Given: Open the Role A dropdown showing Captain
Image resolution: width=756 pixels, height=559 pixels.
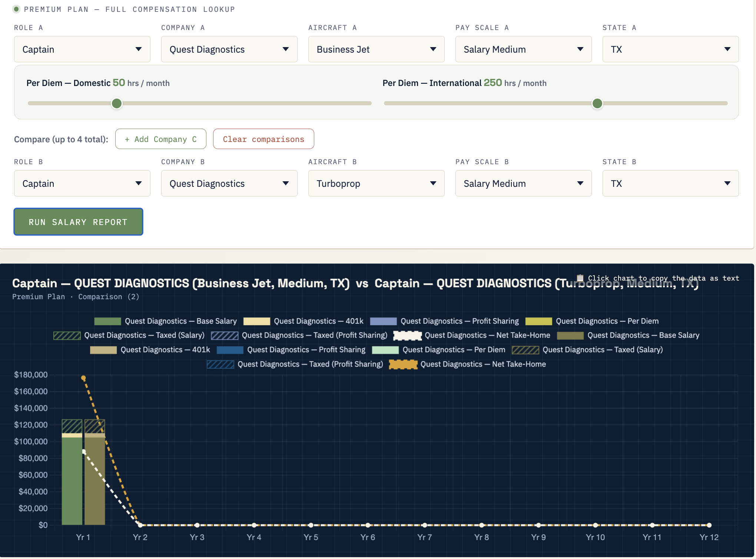Looking at the screenshot, I should (82, 49).
